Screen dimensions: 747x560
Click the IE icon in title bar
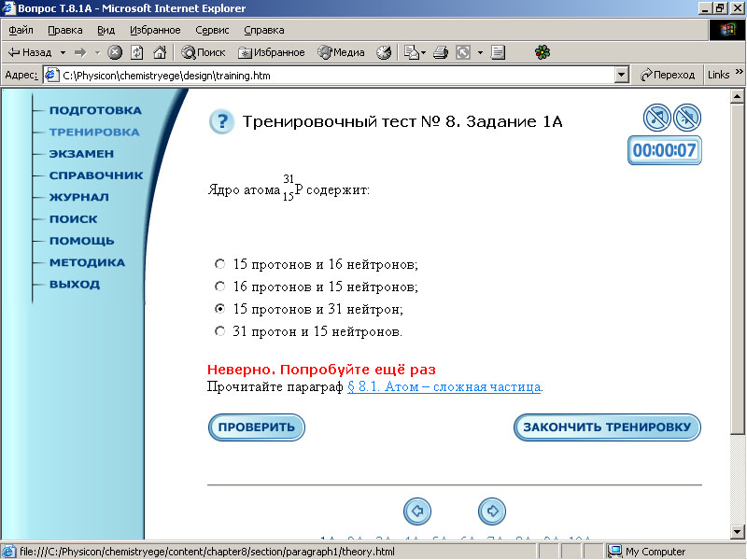point(9,8)
